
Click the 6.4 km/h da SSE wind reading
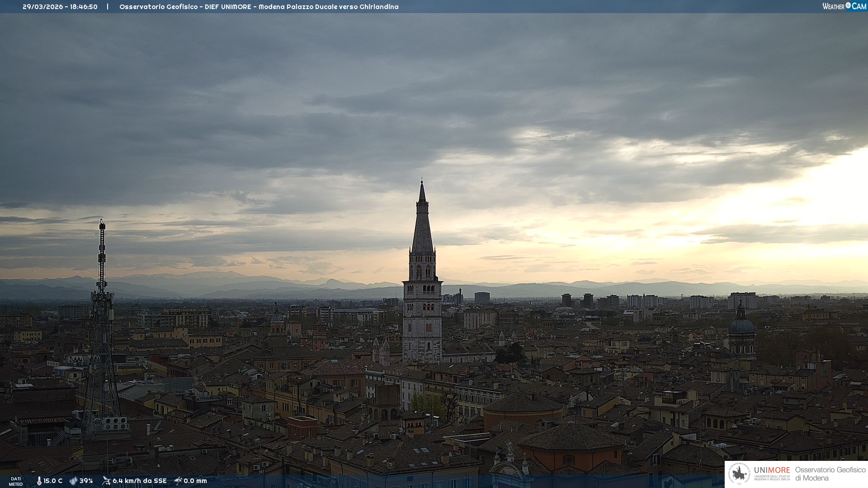pos(139,481)
